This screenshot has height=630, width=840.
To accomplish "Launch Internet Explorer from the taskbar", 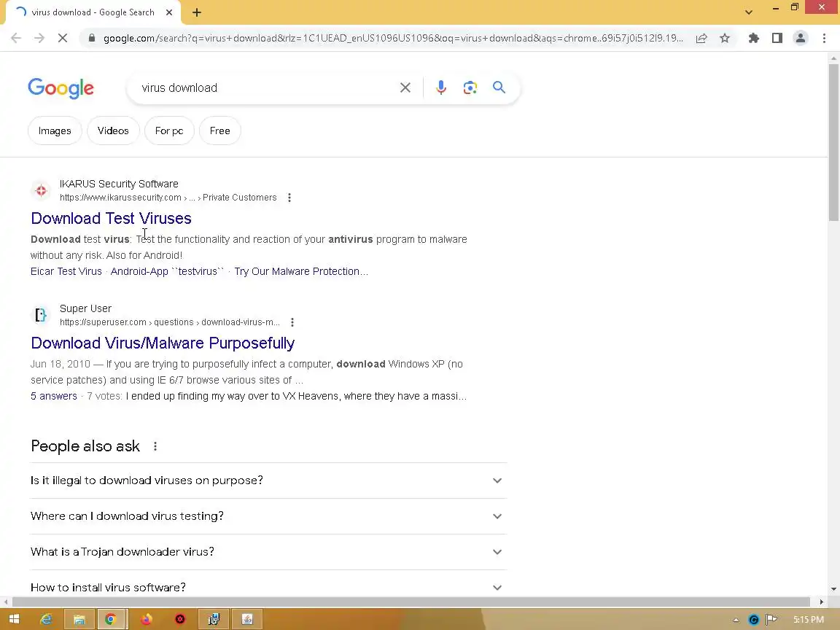I will pos(47,619).
